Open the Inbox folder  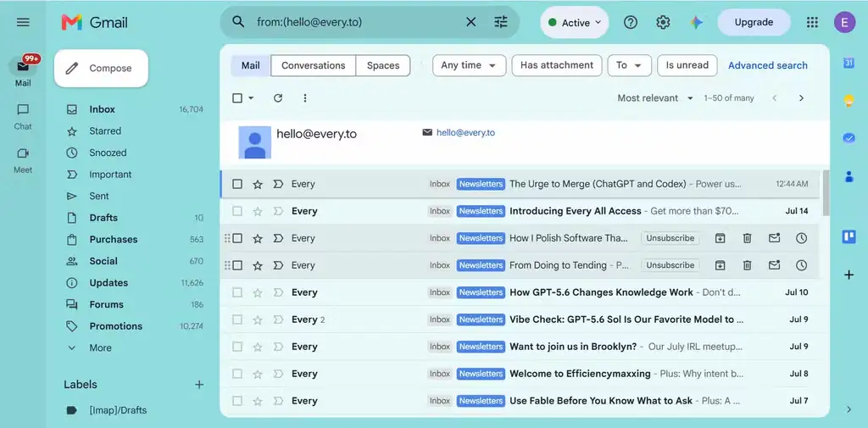(x=102, y=109)
